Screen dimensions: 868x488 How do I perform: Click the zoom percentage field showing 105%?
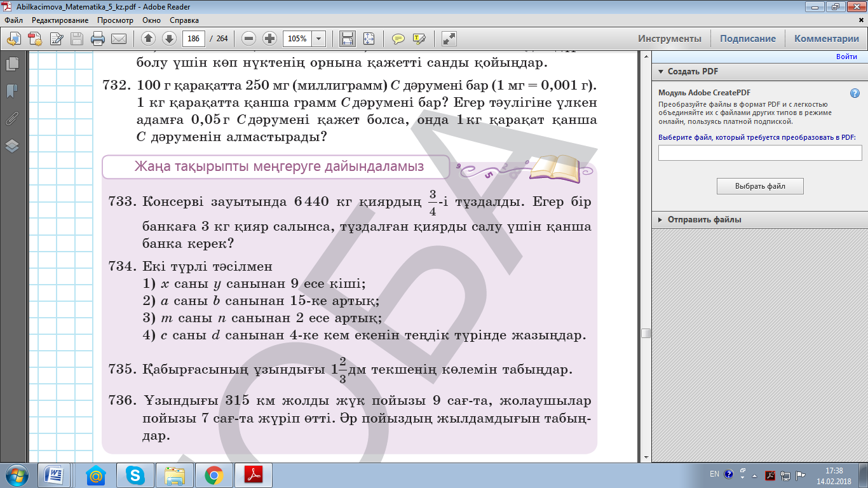(x=297, y=39)
